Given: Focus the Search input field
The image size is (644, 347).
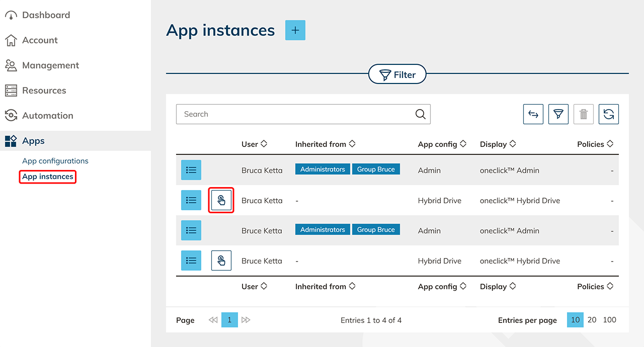Looking at the screenshot, I should pos(297,114).
